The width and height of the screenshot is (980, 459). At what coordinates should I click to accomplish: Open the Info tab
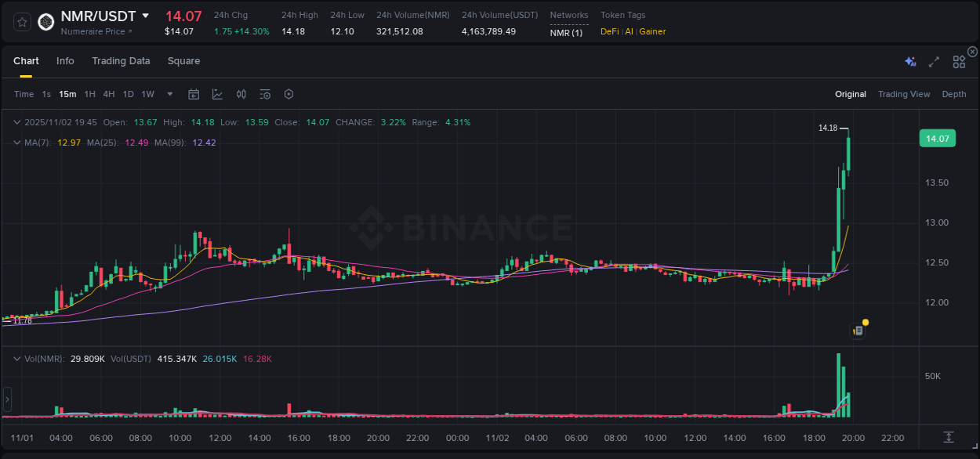pos(65,60)
